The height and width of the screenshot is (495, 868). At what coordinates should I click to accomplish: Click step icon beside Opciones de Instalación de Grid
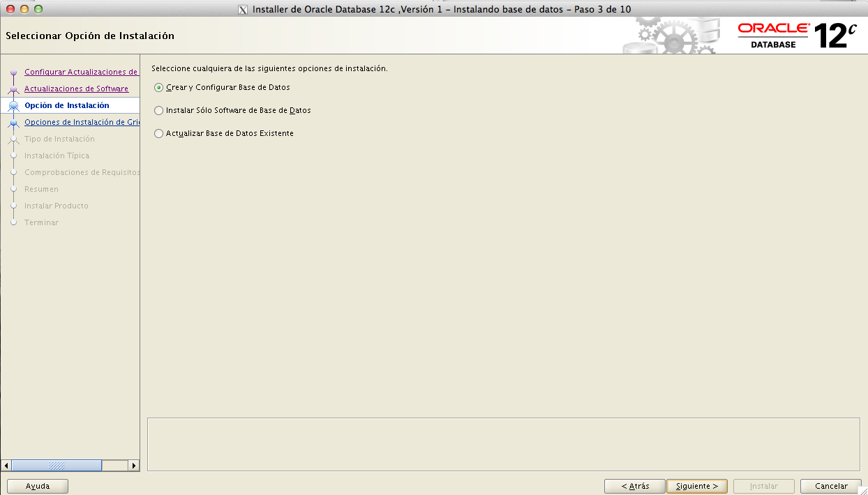point(13,123)
